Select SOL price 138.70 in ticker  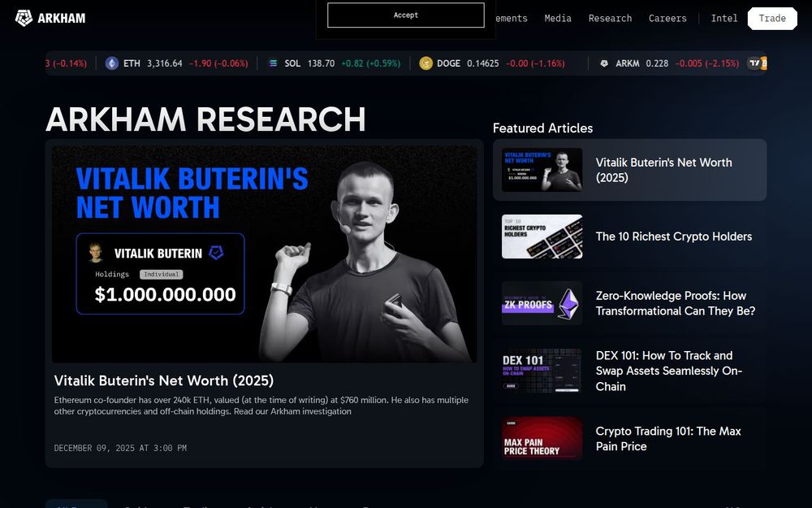[x=321, y=63]
